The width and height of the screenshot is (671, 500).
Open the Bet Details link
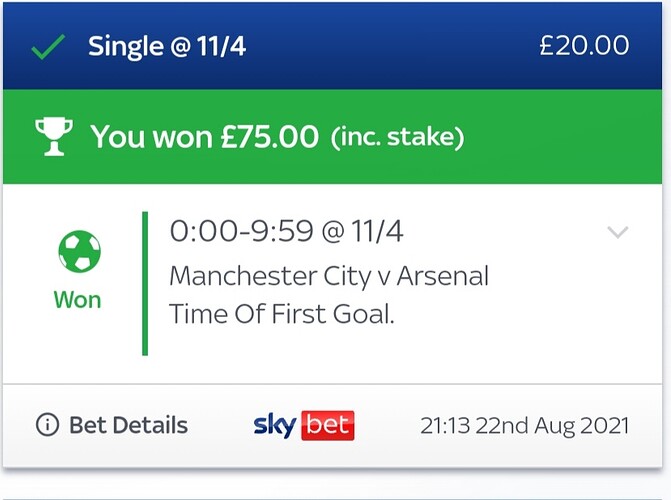pos(127,425)
